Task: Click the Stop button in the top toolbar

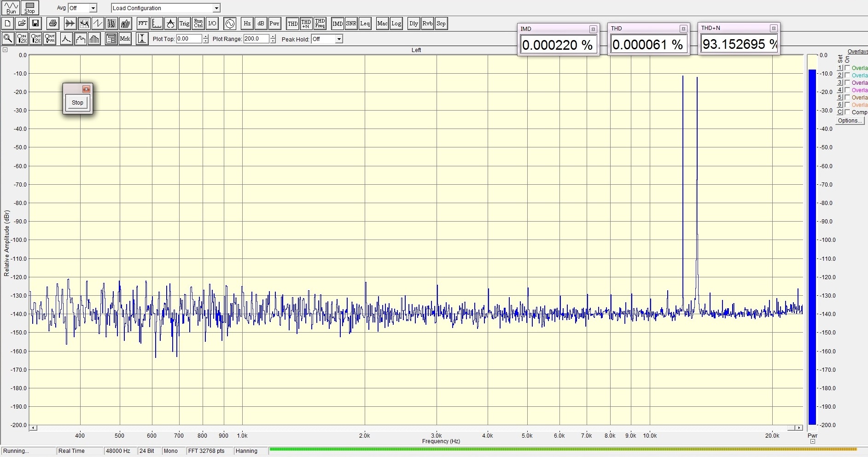Action: [29, 8]
